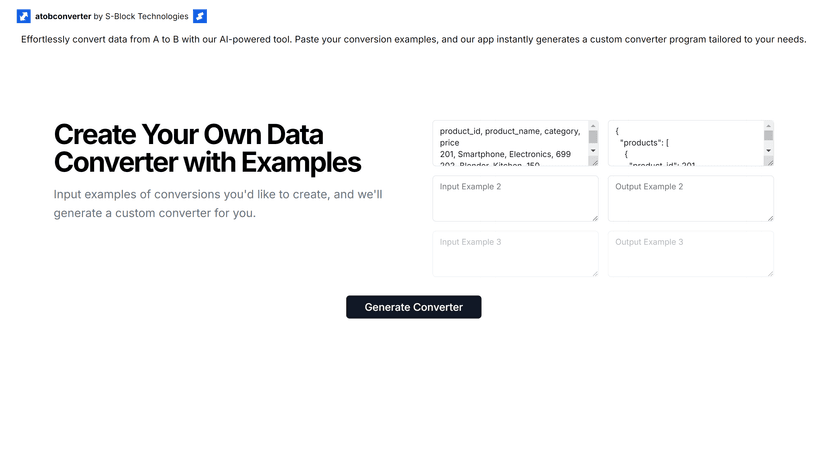Screen dimensions: 828x475
Task: Click scroll-up arrow of first input box
Action: coord(593,126)
